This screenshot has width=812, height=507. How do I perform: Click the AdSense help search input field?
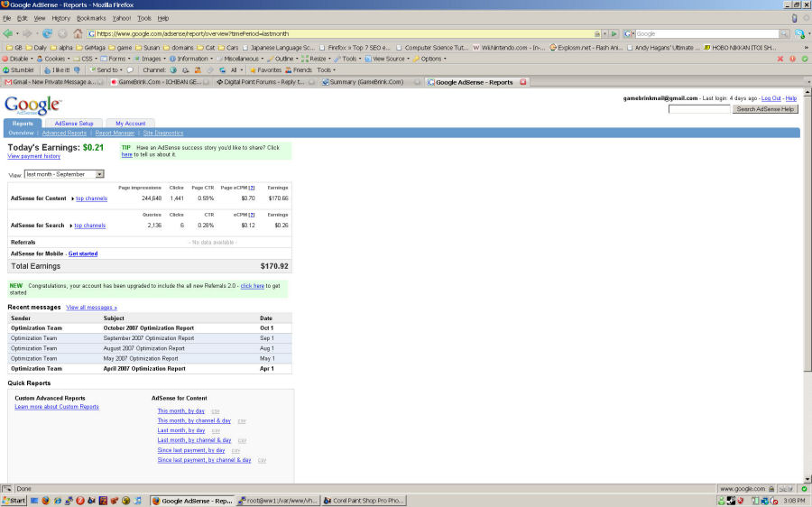point(699,109)
